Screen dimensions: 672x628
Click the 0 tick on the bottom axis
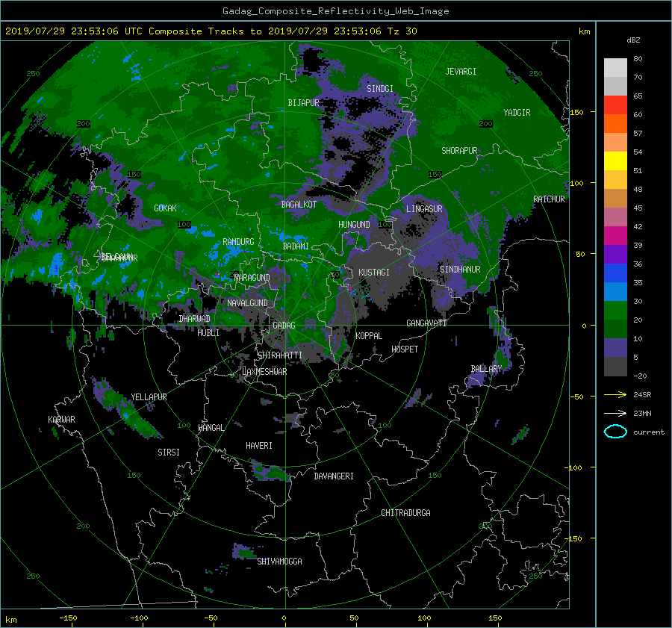coord(284,618)
